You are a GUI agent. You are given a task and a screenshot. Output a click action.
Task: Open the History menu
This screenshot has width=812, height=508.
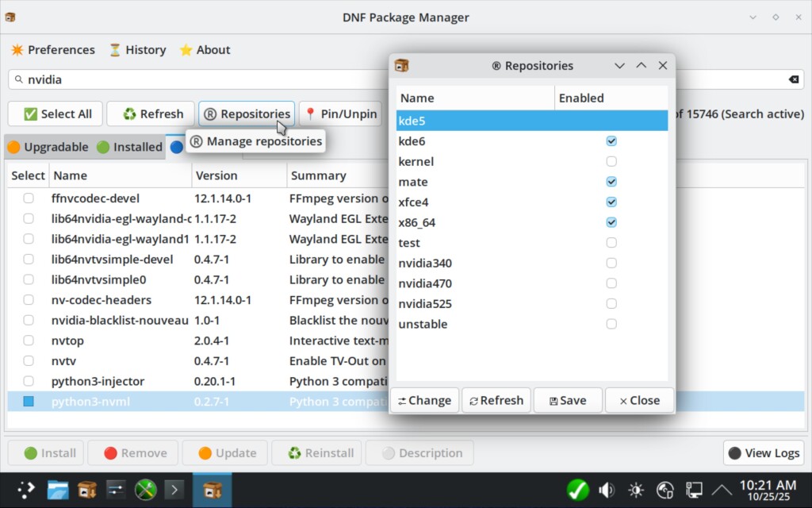137,50
